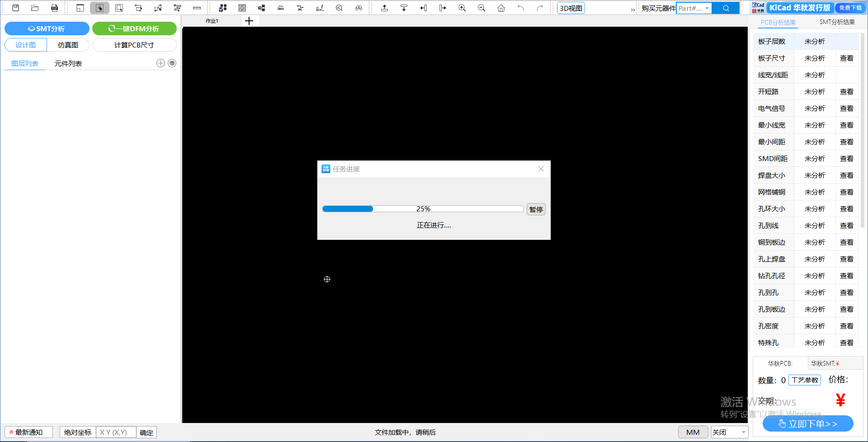Open the 关闭 dropdown in status bar
Screen dimensions: 868x442
(729, 432)
